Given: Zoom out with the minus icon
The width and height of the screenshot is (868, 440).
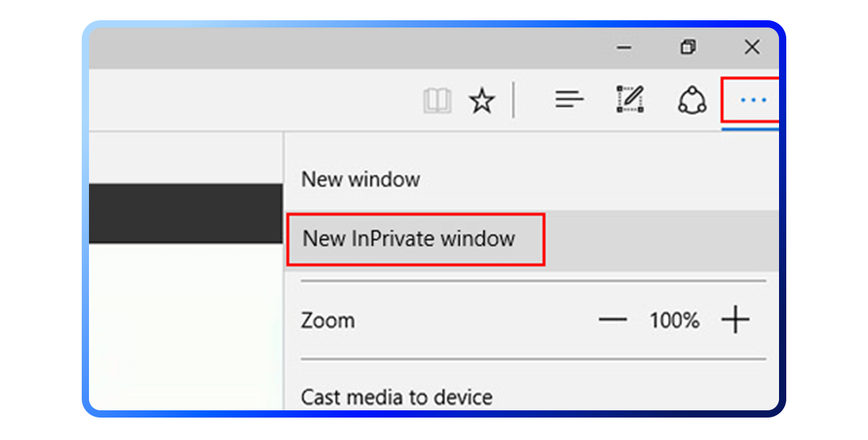Looking at the screenshot, I should [612, 320].
